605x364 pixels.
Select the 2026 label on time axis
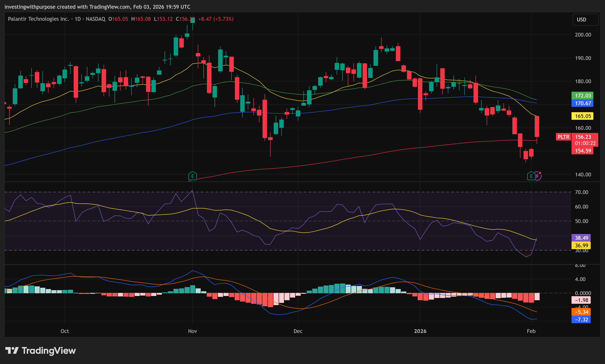pos(420,331)
